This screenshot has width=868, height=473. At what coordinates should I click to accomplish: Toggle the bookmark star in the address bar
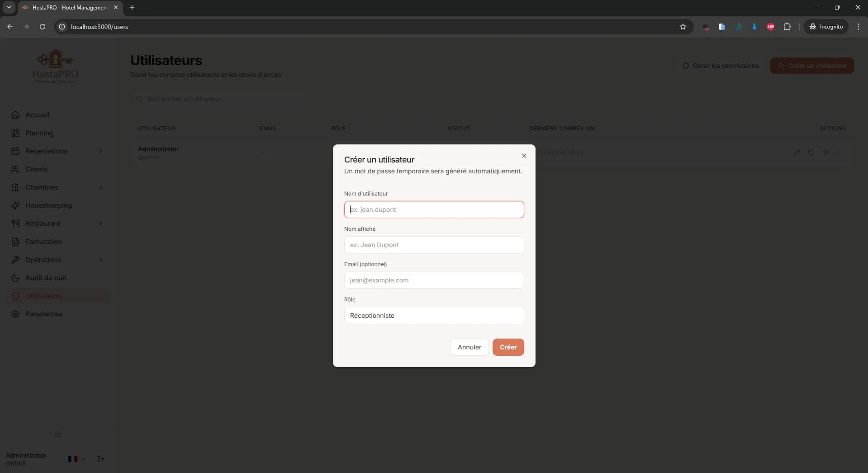pyautogui.click(x=683, y=27)
